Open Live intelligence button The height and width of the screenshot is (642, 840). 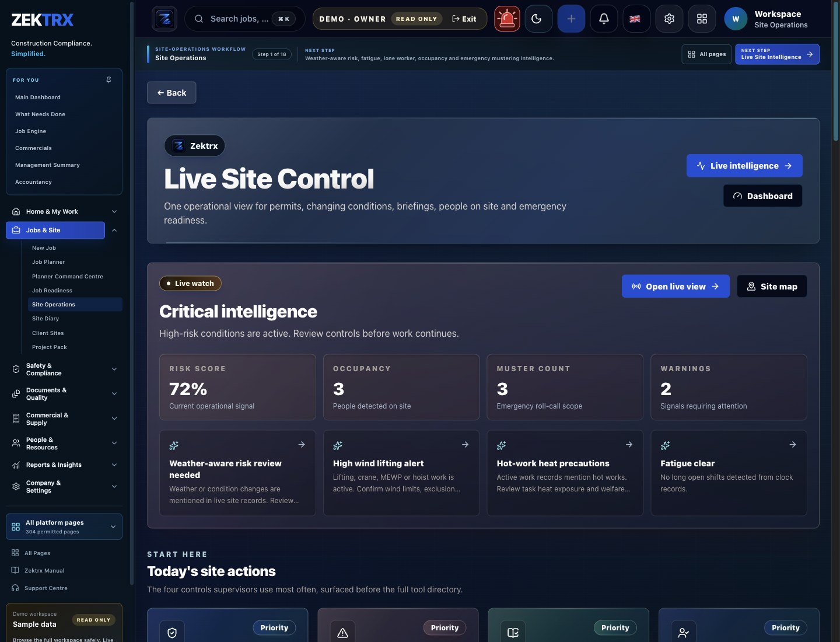click(744, 166)
